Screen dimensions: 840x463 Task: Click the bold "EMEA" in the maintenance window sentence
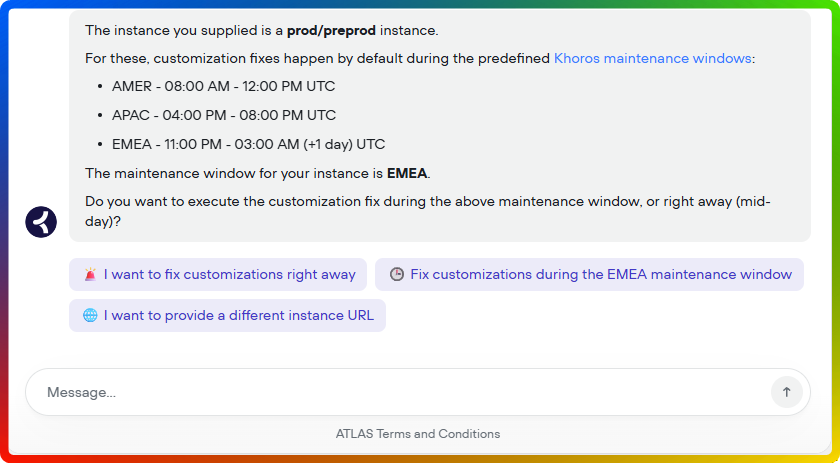(x=407, y=173)
